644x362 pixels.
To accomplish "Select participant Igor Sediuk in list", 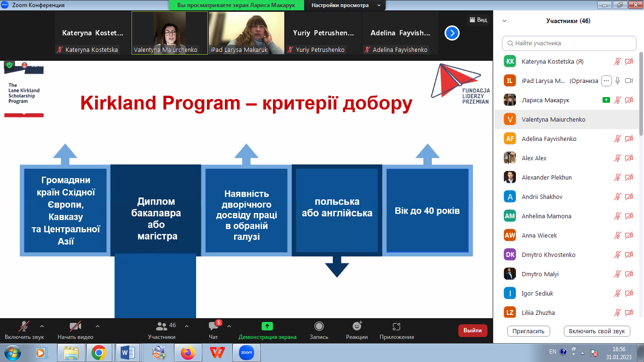I will [567, 293].
